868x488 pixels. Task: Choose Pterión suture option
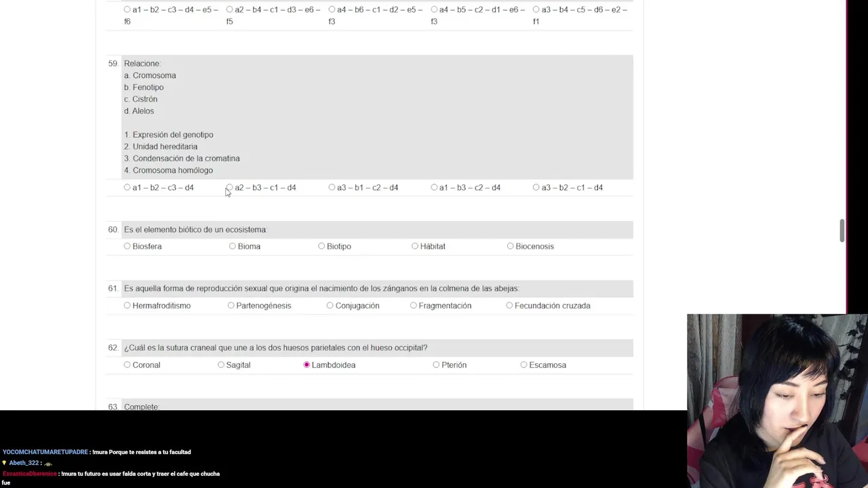pos(436,365)
